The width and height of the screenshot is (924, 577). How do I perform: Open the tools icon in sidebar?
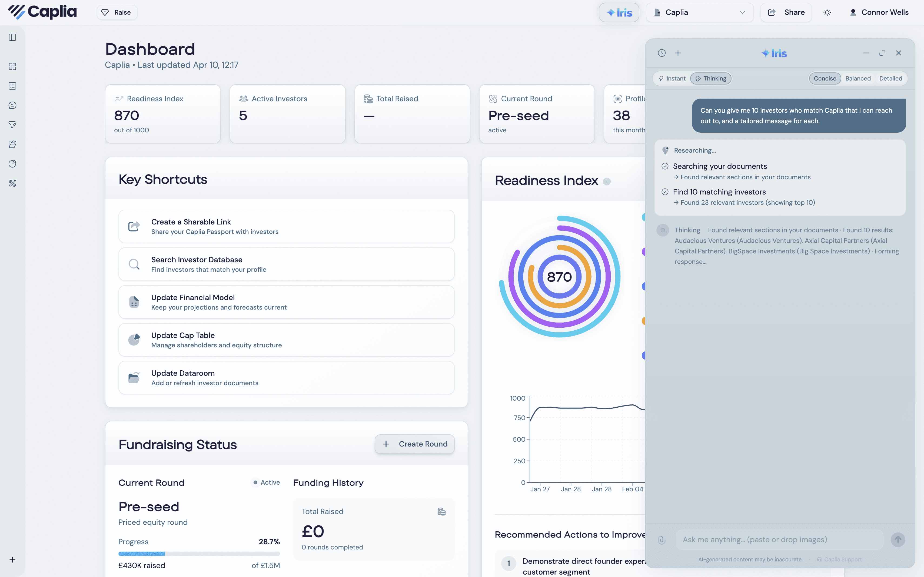tap(13, 183)
